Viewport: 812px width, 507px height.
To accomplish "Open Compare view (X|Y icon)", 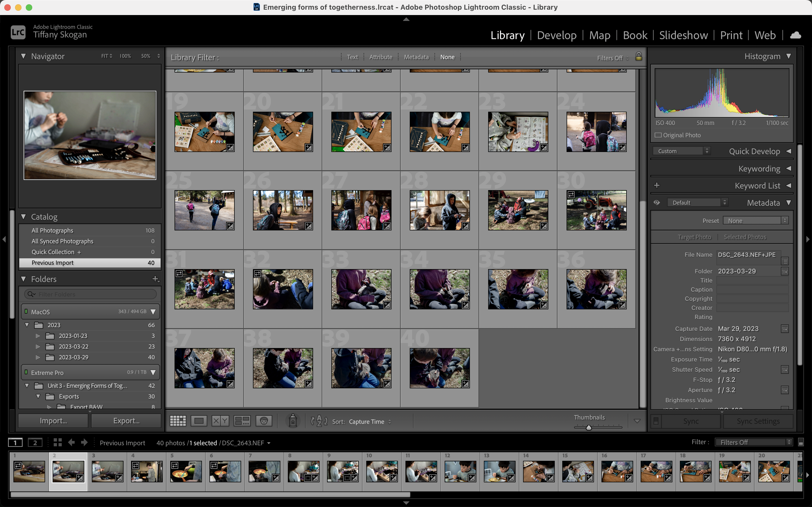I will 220,421.
